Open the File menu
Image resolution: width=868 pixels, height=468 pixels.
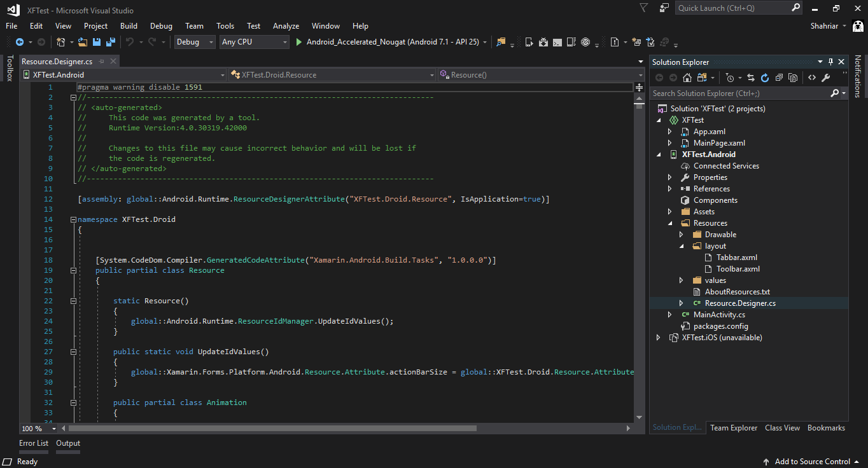(x=11, y=26)
